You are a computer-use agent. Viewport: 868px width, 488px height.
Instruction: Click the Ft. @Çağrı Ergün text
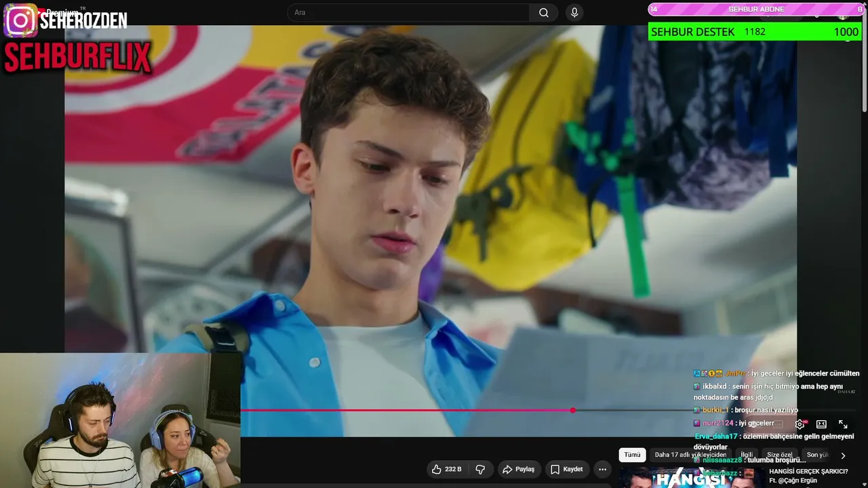tap(793, 481)
